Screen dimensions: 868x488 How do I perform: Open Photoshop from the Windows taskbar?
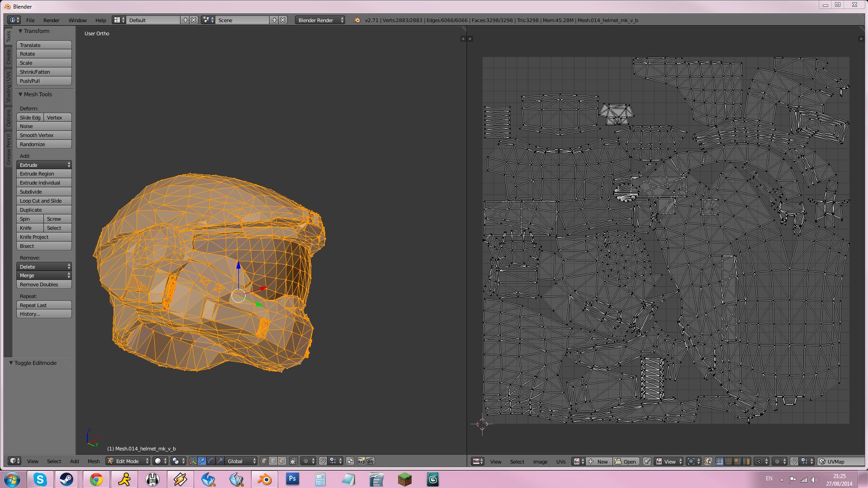(292, 479)
